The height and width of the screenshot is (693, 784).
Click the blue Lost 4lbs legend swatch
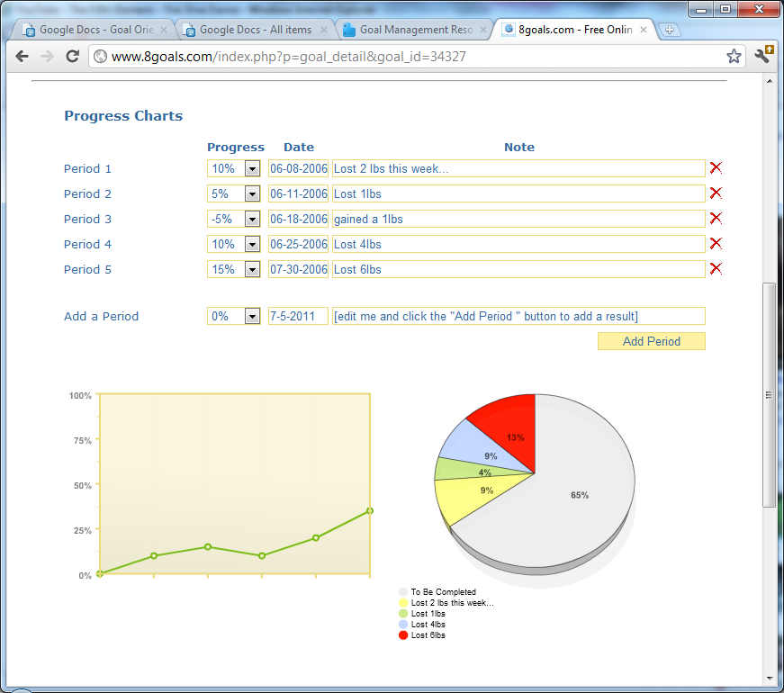pyautogui.click(x=403, y=624)
